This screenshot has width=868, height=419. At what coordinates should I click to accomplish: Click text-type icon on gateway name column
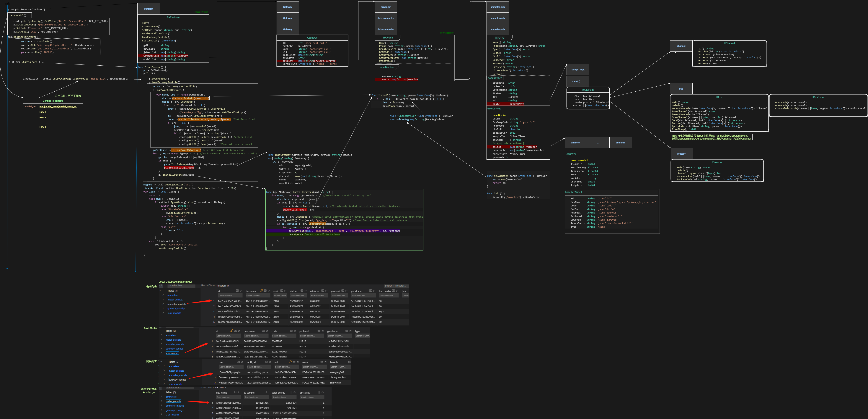click(322, 362)
